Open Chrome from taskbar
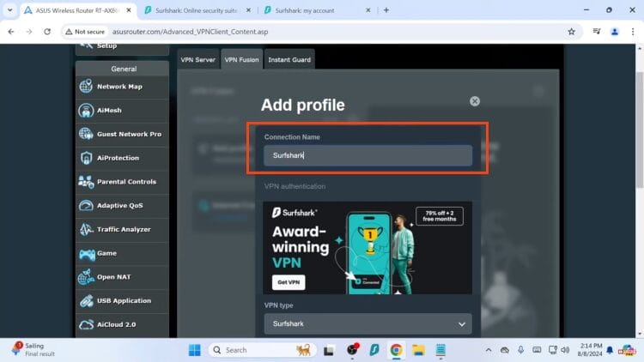 396,350
